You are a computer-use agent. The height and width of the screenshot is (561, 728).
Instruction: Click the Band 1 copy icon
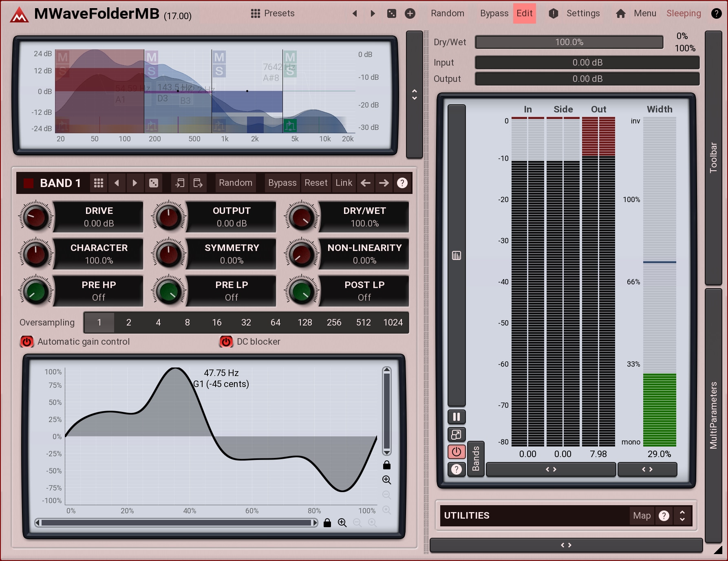[180, 183]
